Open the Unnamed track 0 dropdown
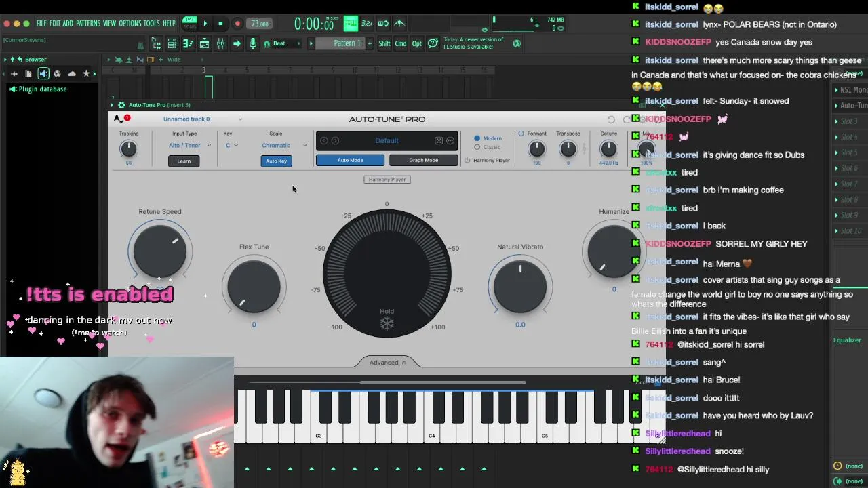 tap(202, 119)
